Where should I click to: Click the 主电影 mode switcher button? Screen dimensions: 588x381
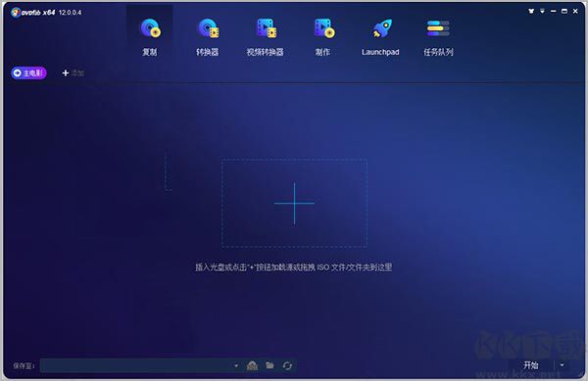pyautogui.click(x=28, y=72)
